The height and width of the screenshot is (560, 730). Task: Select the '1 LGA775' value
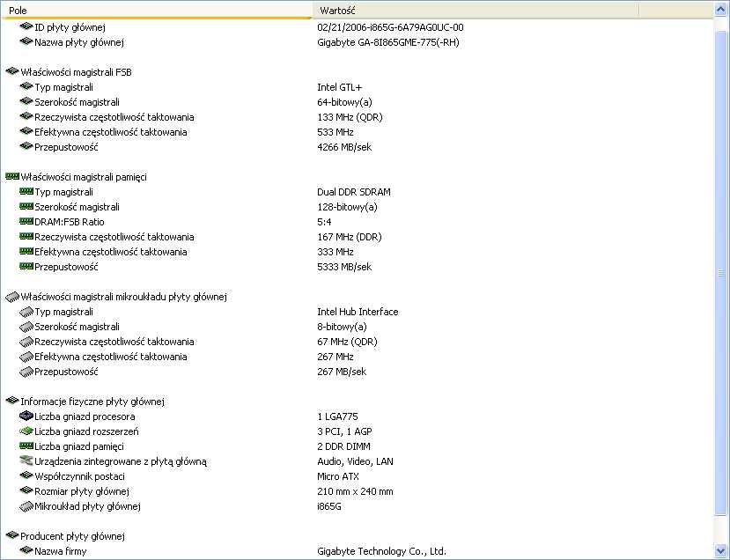click(x=337, y=416)
